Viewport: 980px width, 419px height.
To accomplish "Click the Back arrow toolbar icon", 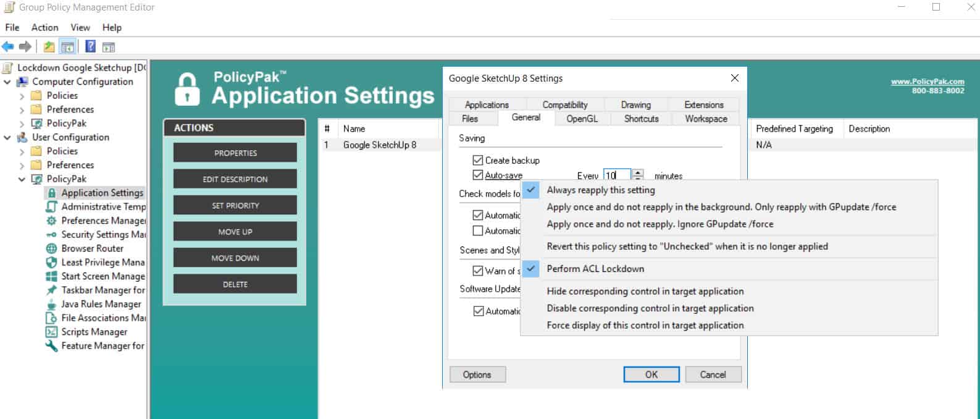I will click(8, 46).
